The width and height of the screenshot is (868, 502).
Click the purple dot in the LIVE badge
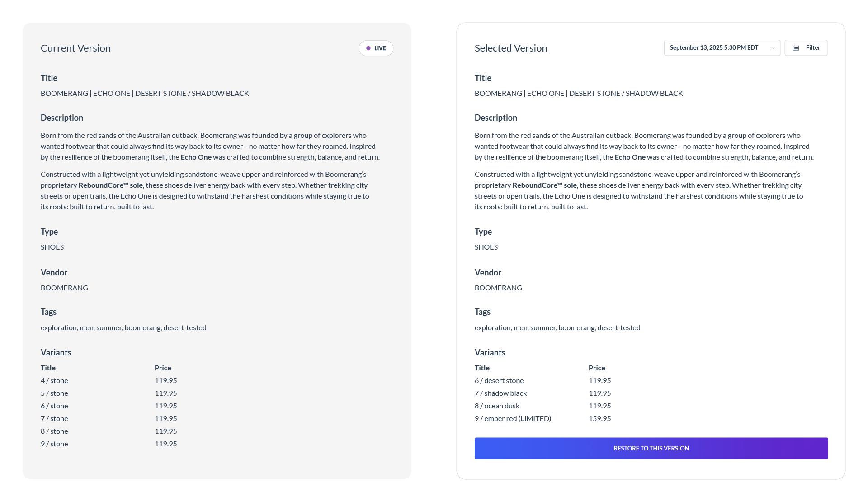pos(368,48)
